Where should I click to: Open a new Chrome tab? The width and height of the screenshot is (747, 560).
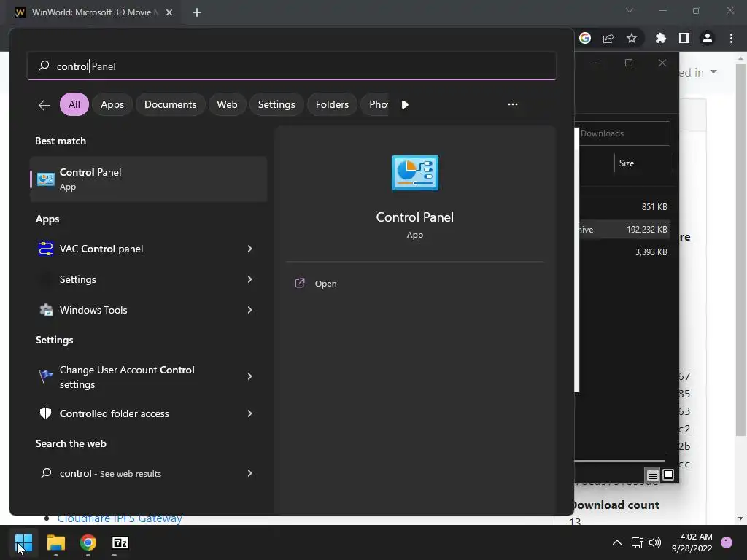(x=197, y=12)
